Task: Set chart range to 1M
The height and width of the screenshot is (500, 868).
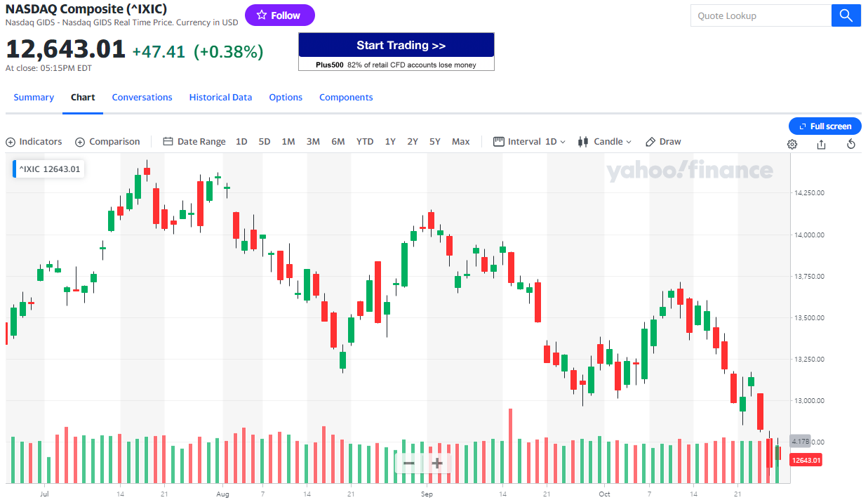Action: (288, 142)
